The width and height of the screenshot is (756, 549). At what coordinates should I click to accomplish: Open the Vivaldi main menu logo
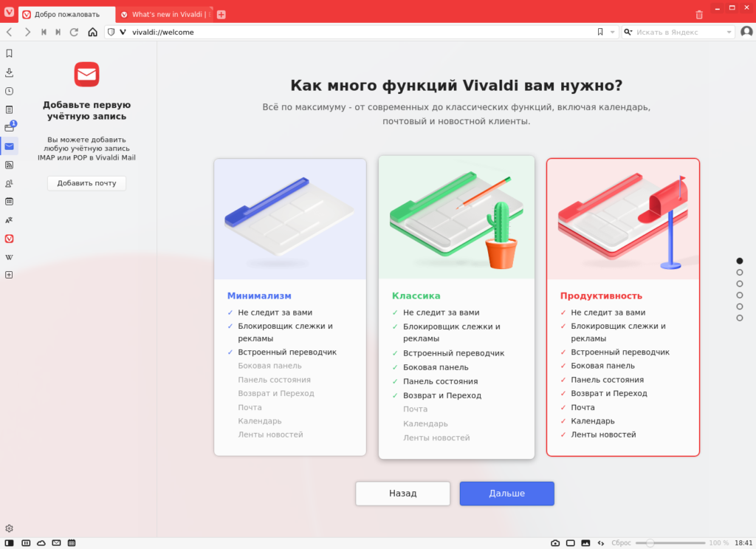pos(9,12)
